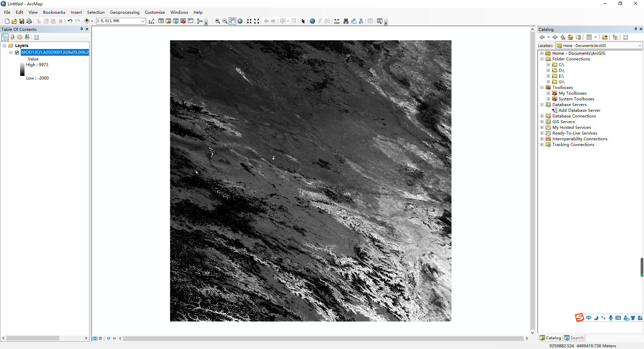
Task: Open the Python window
Action: point(191,21)
